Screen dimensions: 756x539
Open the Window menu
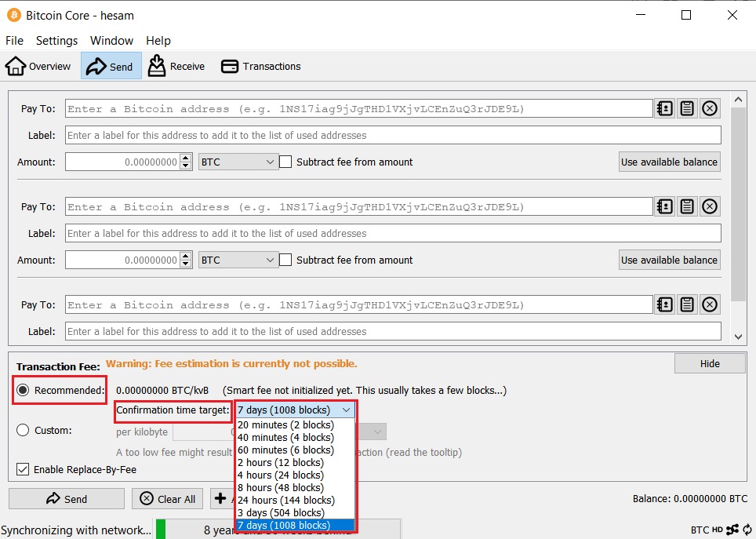tap(111, 41)
